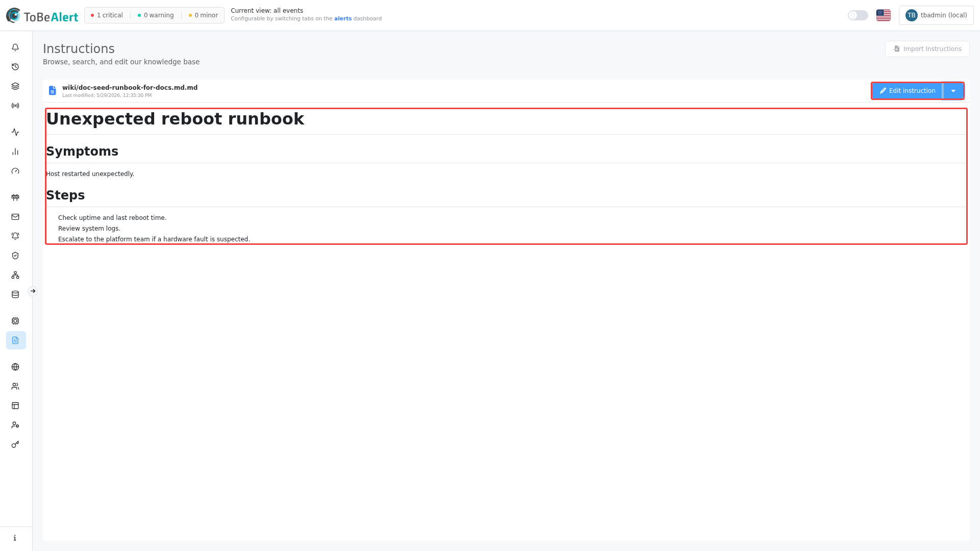
Task: Open the globe sidebar icon
Action: pos(15,367)
